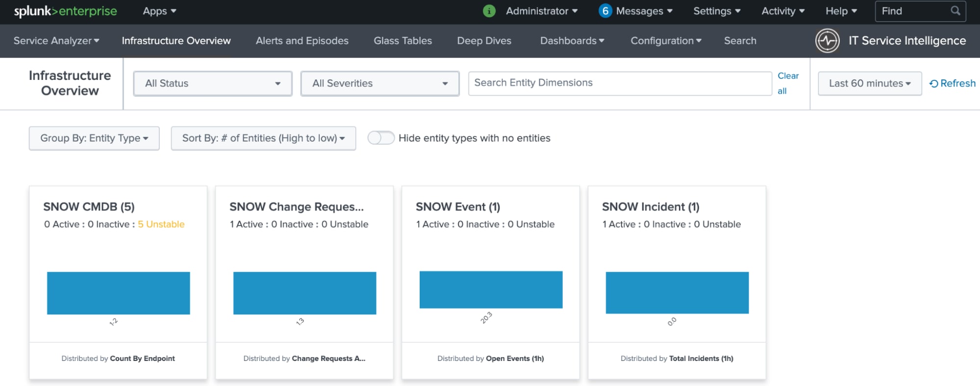Click the Clear all link
This screenshot has width=980, height=386.
point(788,83)
